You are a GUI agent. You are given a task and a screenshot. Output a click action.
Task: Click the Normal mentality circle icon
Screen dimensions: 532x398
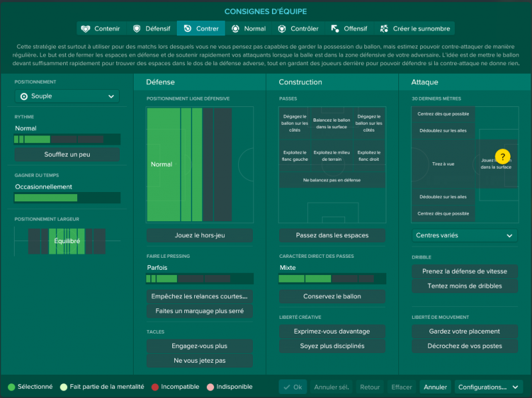235,29
